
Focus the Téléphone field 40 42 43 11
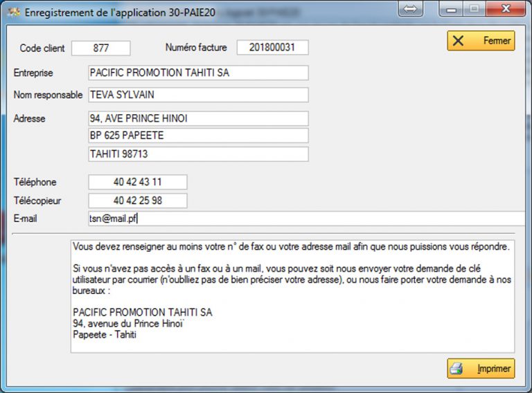[x=137, y=182]
